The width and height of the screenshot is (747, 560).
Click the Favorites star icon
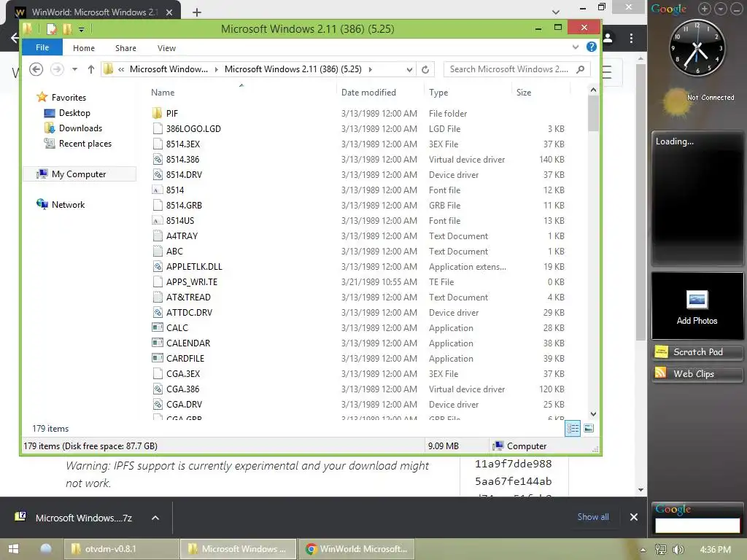(x=42, y=97)
